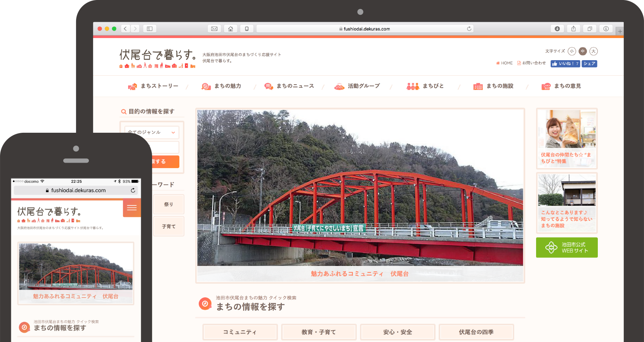Click the search magnifier icon beside 目的の情報を探す
Screen dimensions: 644x342
point(124,112)
